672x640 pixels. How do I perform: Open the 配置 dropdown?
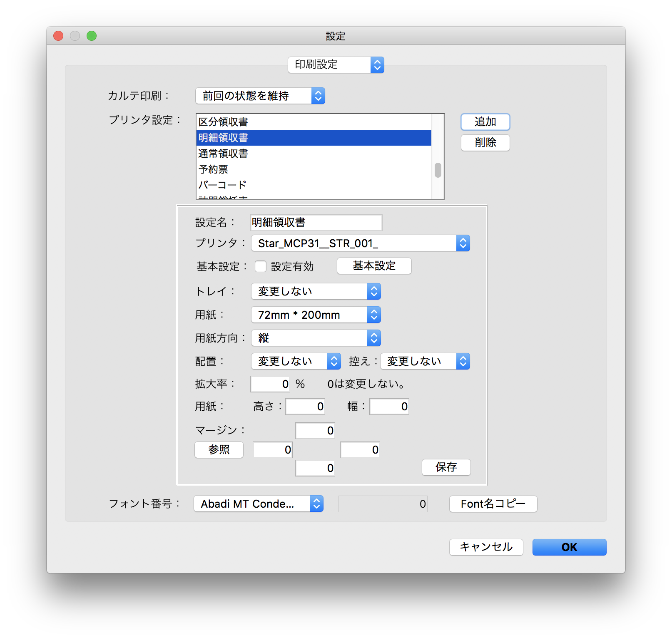(x=296, y=361)
